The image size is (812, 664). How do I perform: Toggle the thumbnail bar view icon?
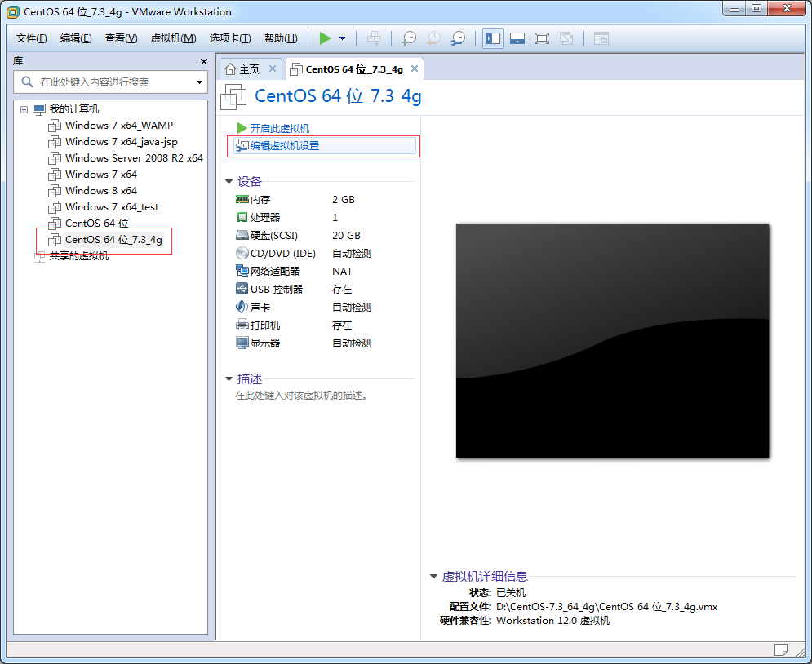click(x=517, y=38)
